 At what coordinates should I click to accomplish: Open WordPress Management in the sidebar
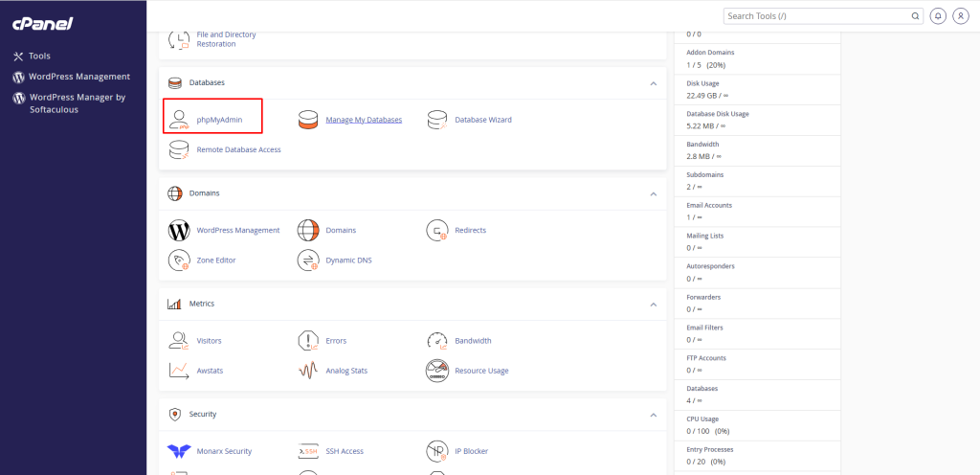[78, 77]
